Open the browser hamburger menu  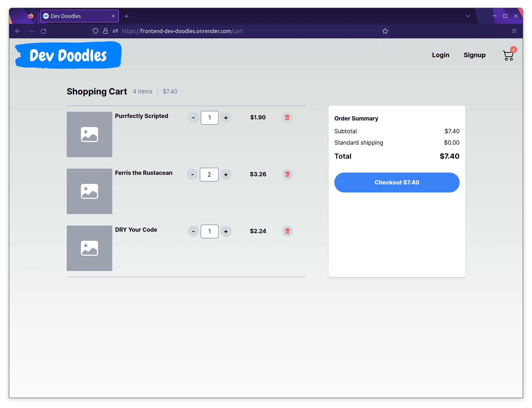[x=514, y=31]
